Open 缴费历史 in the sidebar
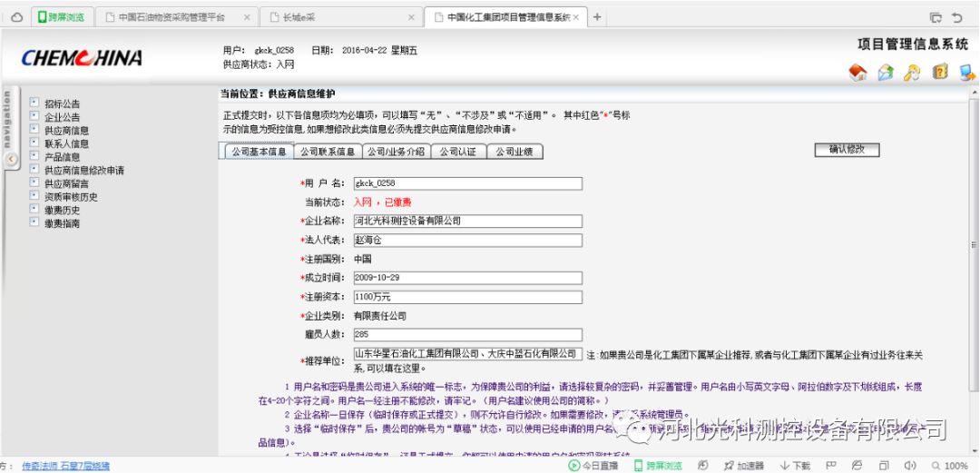Viewport: 980px width, 473px height. pyautogui.click(x=62, y=211)
